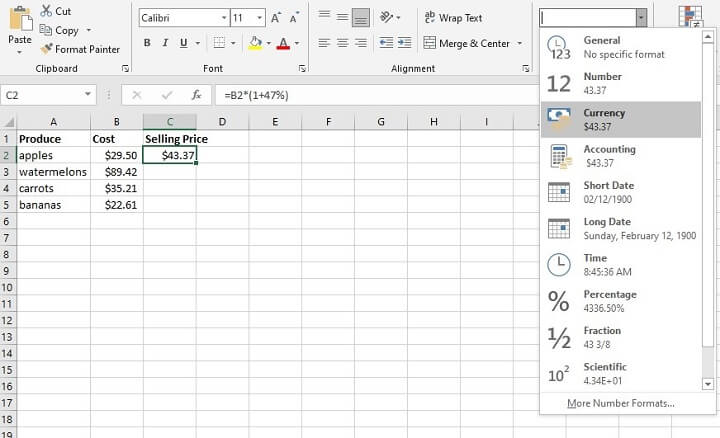Open the font color dropdown arrow

(297, 44)
